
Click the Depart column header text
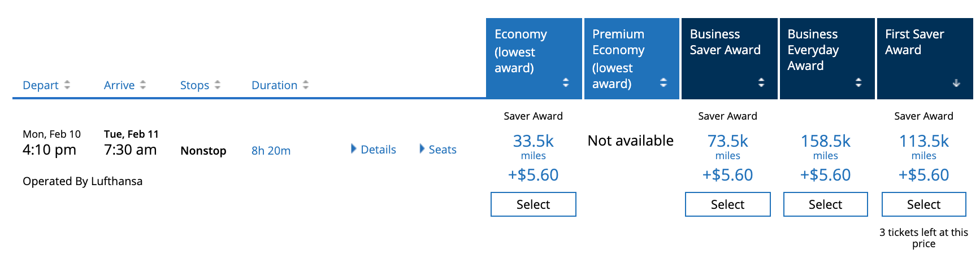click(41, 85)
